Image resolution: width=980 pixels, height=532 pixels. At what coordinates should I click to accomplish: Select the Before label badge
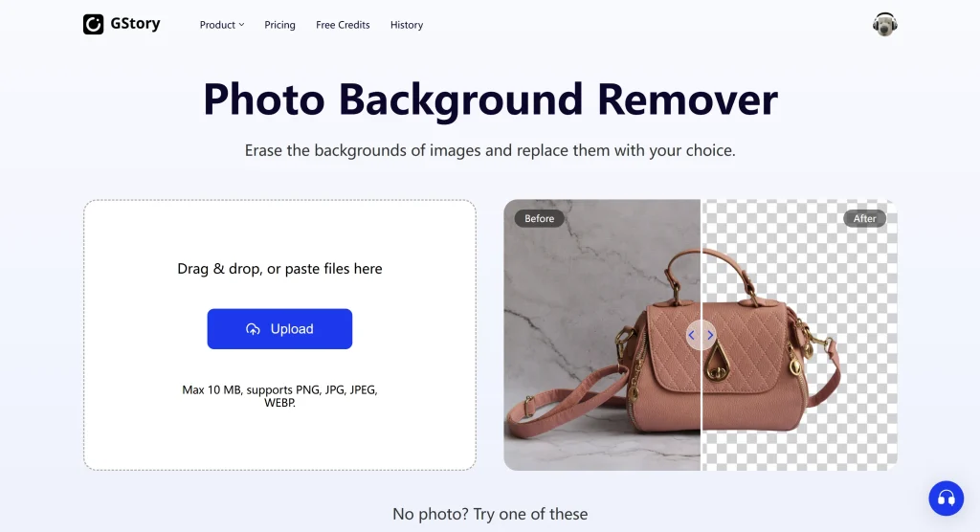tap(539, 218)
